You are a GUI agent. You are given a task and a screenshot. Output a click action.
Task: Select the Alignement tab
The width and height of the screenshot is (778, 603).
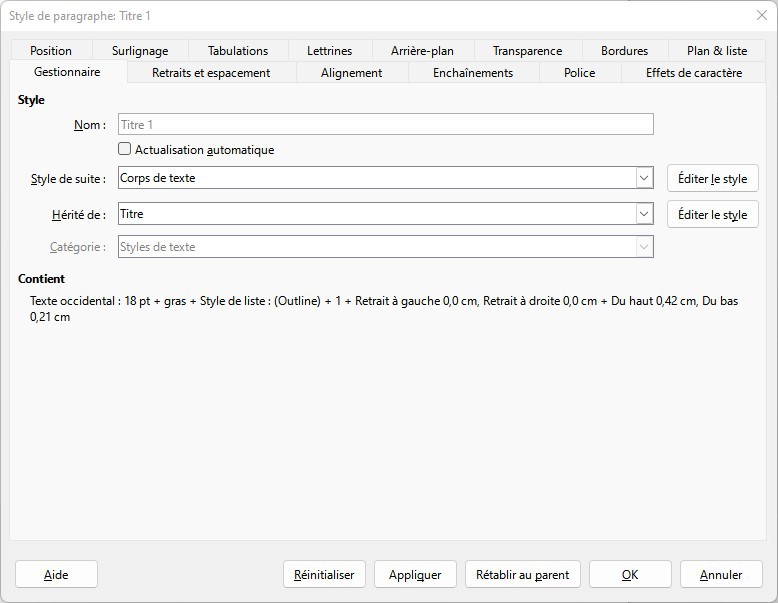coord(351,73)
